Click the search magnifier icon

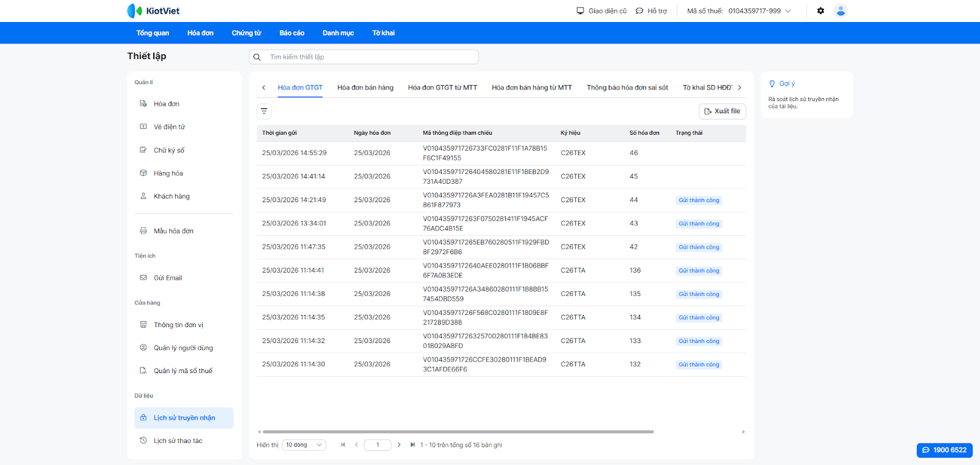pos(257,57)
